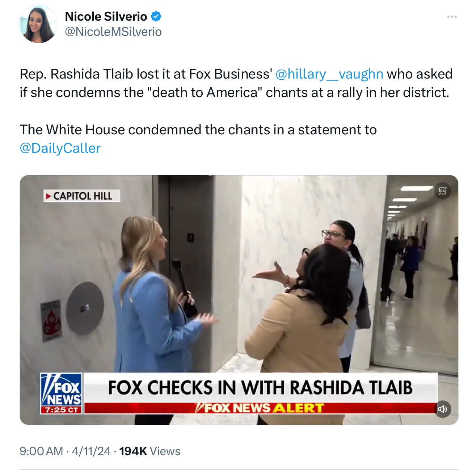The height and width of the screenshot is (470, 476).
Task: Click the 9:00 AM timestamp
Action: tap(41, 451)
